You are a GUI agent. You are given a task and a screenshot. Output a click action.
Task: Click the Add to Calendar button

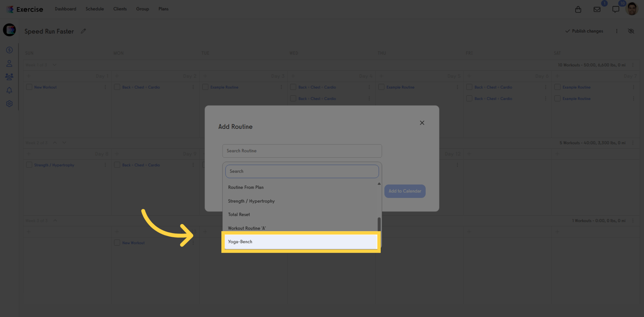405,191
